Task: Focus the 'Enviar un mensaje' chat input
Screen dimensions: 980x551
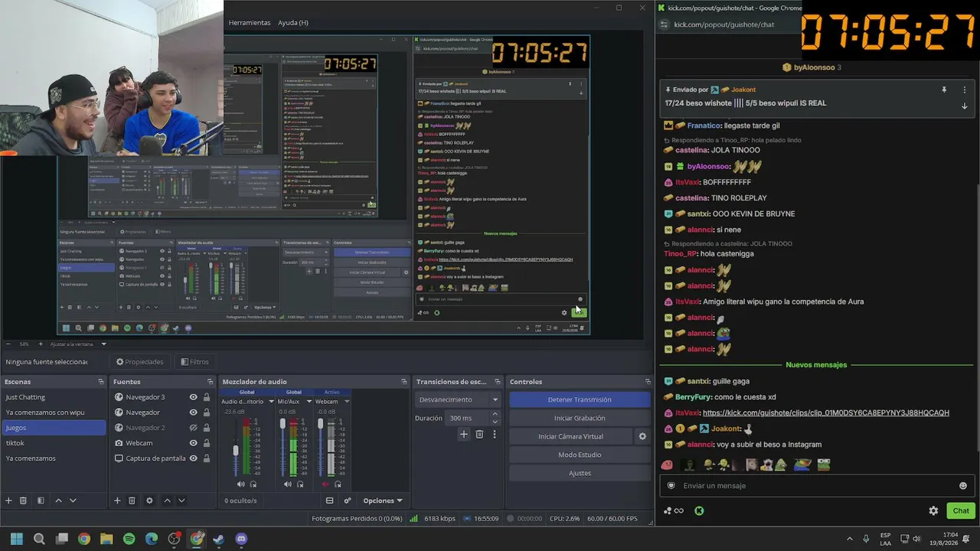Action: coord(816,485)
